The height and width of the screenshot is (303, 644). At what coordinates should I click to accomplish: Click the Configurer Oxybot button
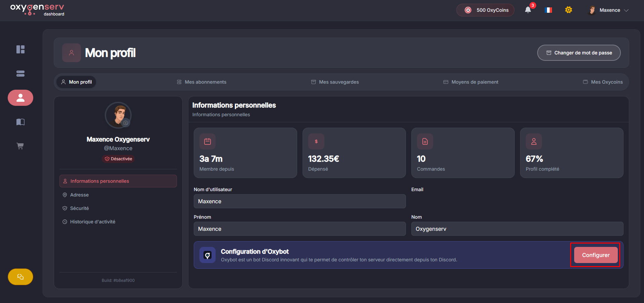click(x=595, y=255)
